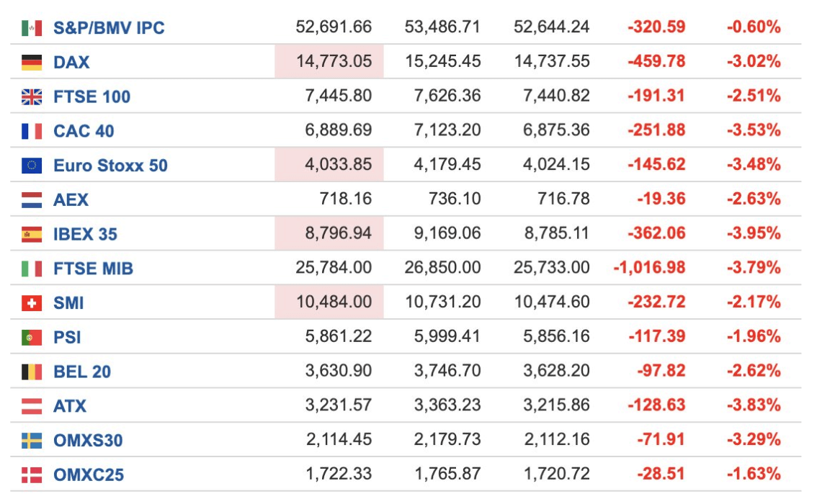Click the Denmark flag beside OMXC25
The height and width of the screenshot is (504, 835).
click(x=32, y=474)
